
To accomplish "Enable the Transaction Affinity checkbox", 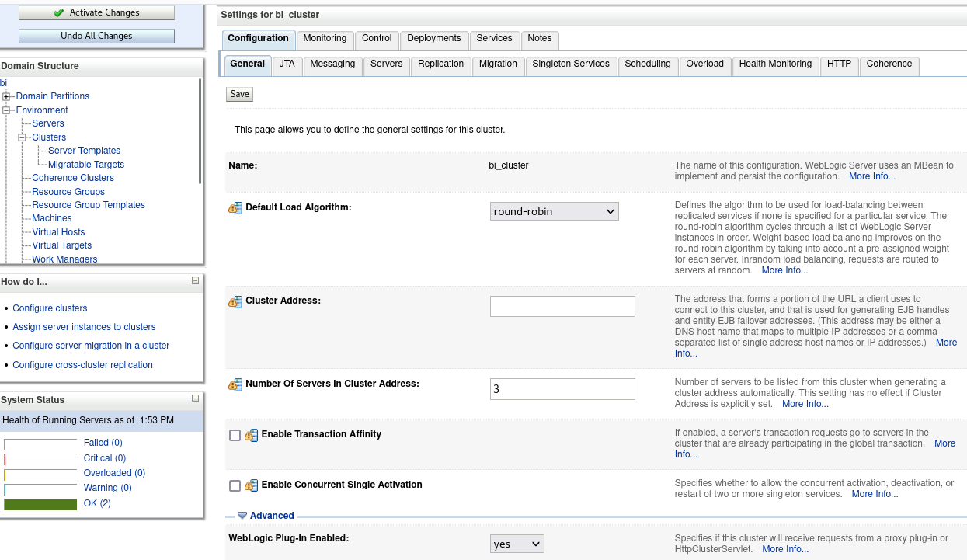I will pyautogui.click(x=235, y=435).
